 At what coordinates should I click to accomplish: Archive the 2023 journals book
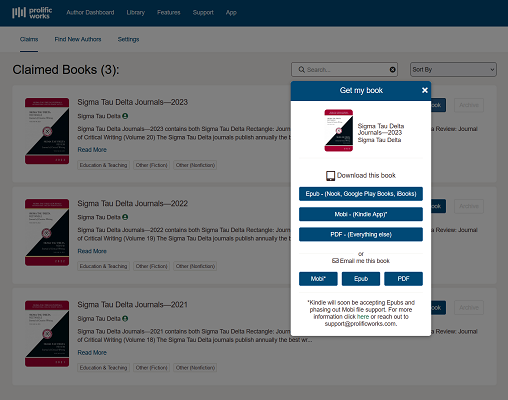[469, 105]
